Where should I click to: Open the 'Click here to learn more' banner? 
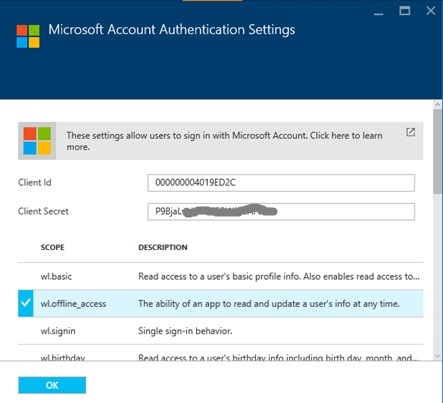221,141
